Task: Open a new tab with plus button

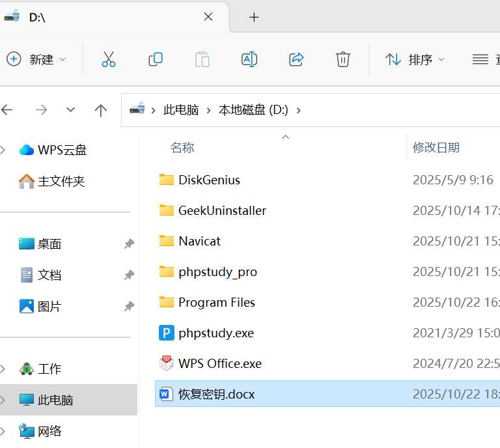Action: click(x=254, y=18)
